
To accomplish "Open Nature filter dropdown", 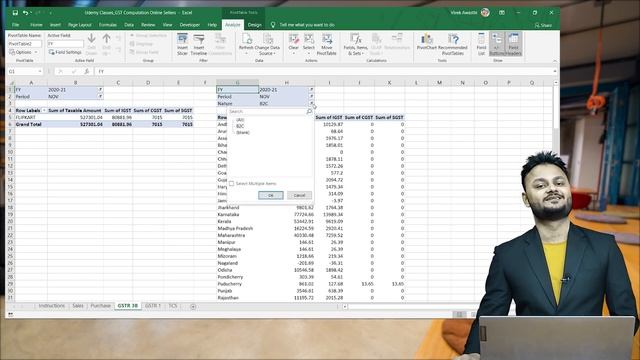I will click(x=311, y=103).
